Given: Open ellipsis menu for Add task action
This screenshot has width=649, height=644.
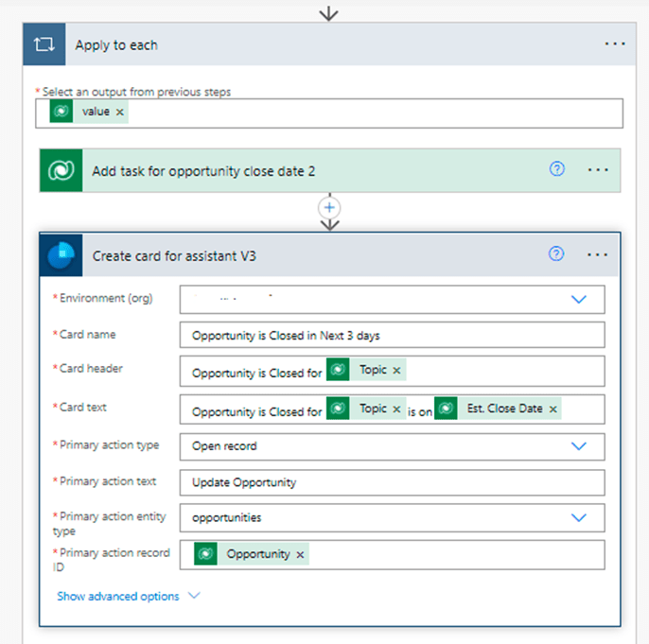Looking at the screenshot, I should click(x=597, y=170).
